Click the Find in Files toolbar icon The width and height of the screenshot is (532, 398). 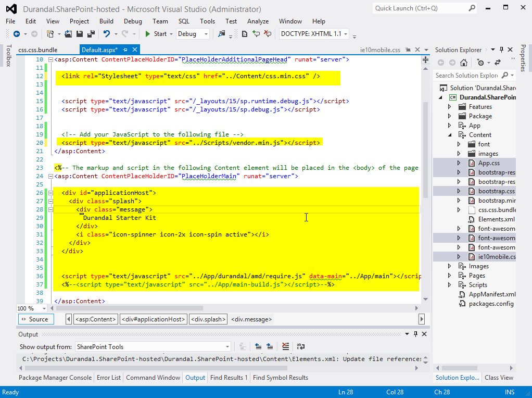click(222, 34)
